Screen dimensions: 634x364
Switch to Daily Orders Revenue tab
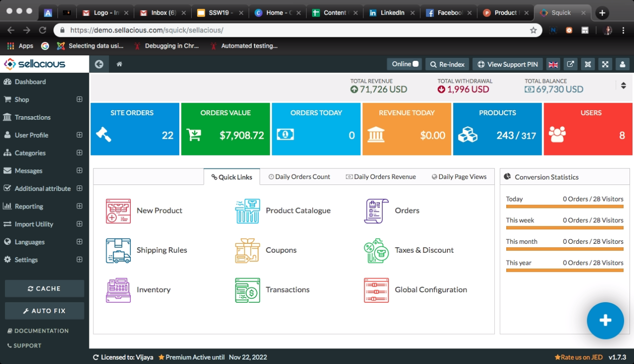381,177
